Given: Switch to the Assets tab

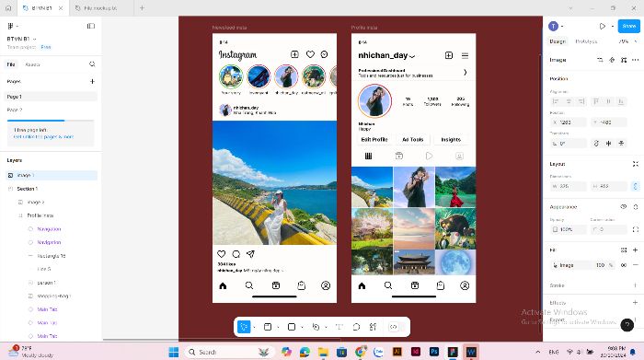Looking at the screenshot, I should coord(32,64).
